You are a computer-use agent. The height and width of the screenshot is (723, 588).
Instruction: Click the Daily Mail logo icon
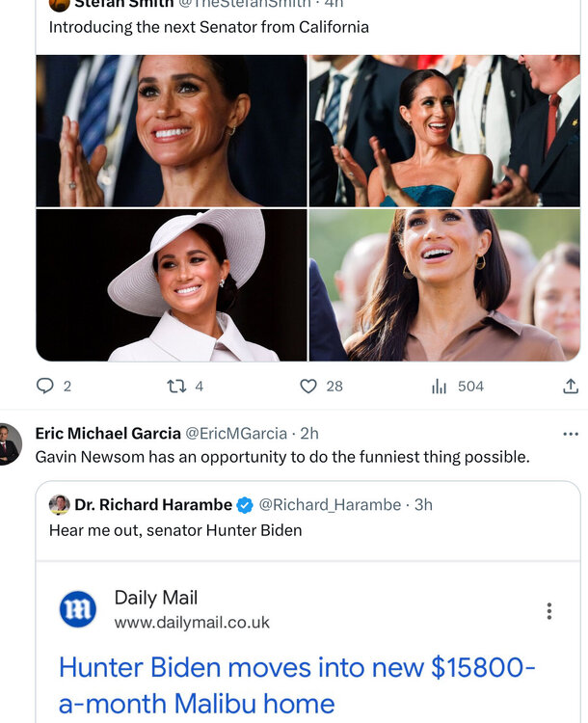(78, 610)
